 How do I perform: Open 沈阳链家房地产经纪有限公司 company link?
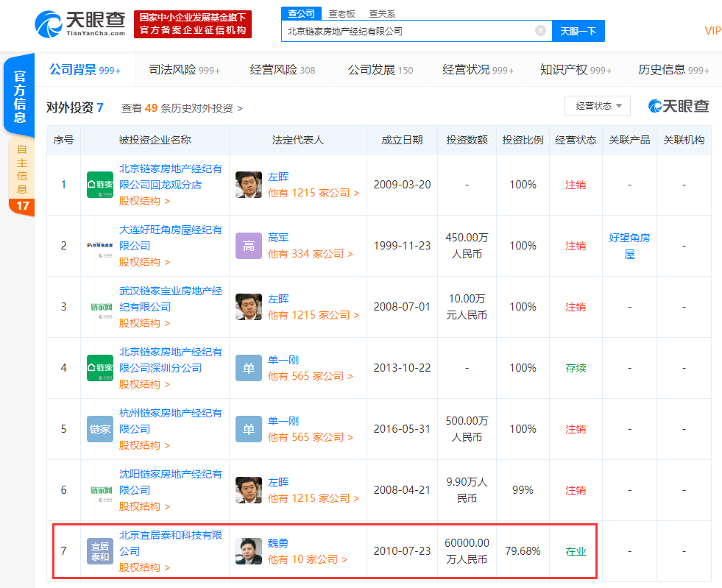170,482
